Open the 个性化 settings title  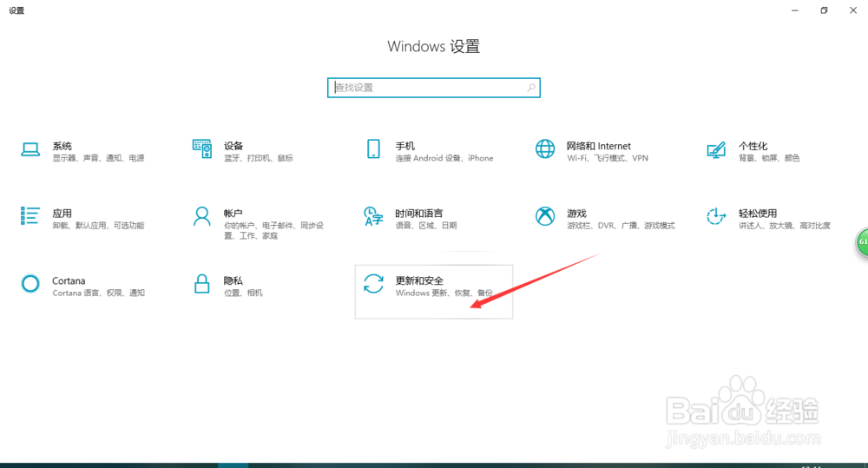pos(753,146)
